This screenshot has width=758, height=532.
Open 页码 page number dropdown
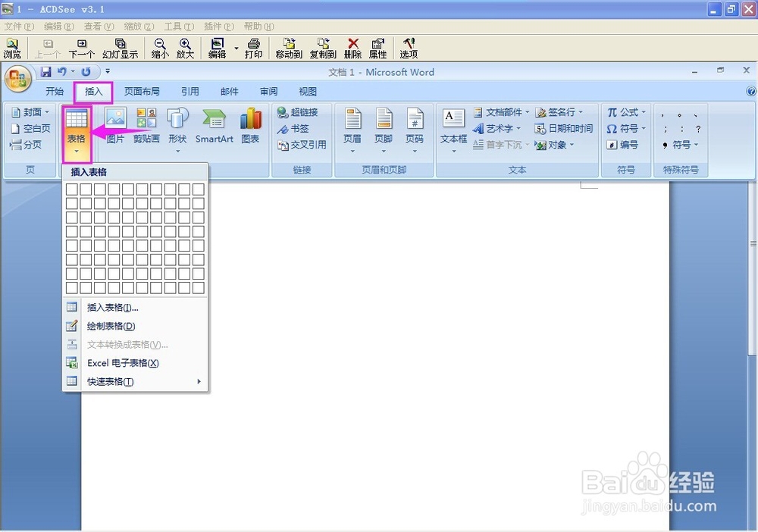(415, 131)
